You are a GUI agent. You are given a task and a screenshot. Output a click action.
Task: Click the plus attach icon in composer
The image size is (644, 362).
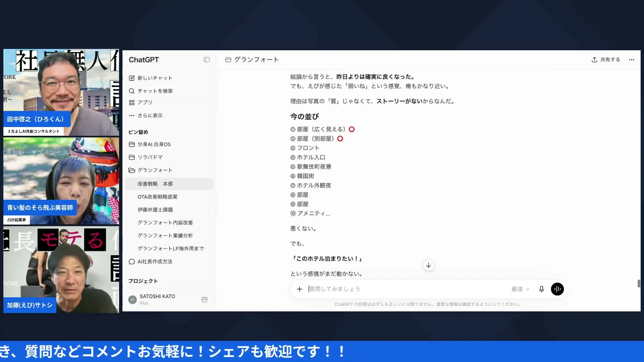pos(300,289)
